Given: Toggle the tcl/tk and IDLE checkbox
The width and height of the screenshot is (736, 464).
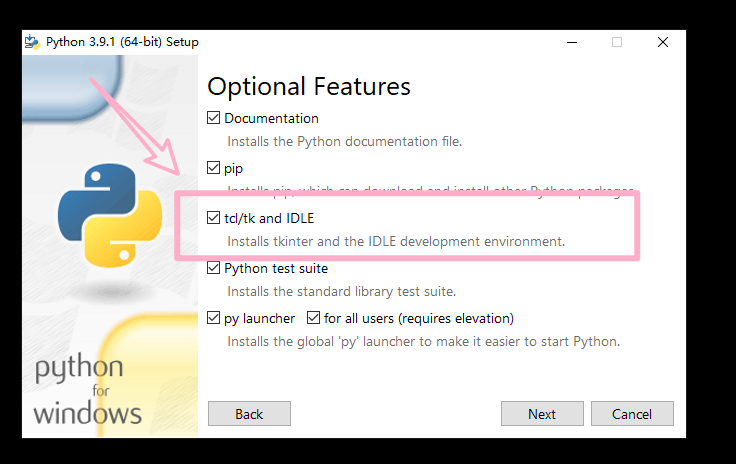Looking at the screenshot, I should pyautogui.click(x=213, y=218).
